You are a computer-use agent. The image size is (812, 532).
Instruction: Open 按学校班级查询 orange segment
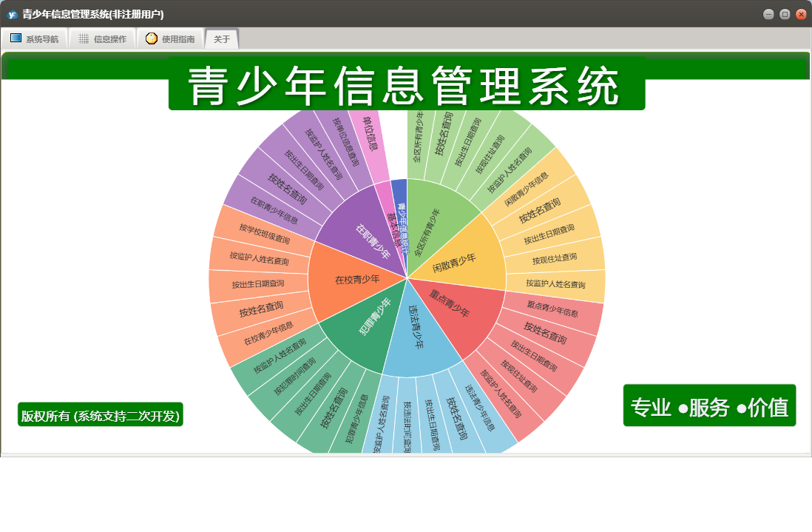click(x=264, y=233)
